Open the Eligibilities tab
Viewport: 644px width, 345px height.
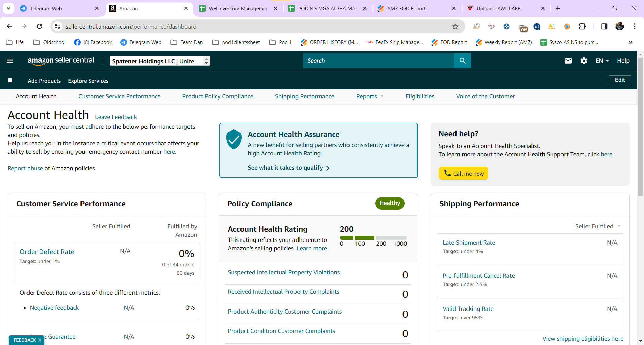click(x=420, y=96)
